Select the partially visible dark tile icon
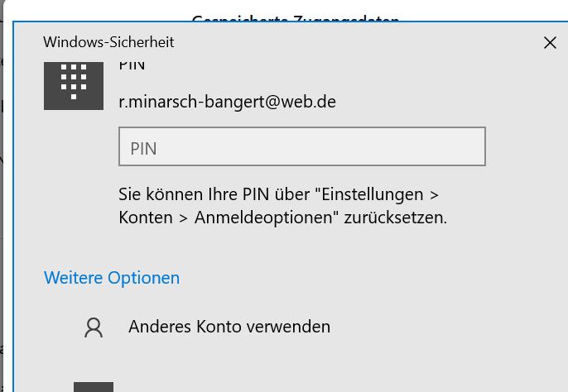 pos(93,387)
